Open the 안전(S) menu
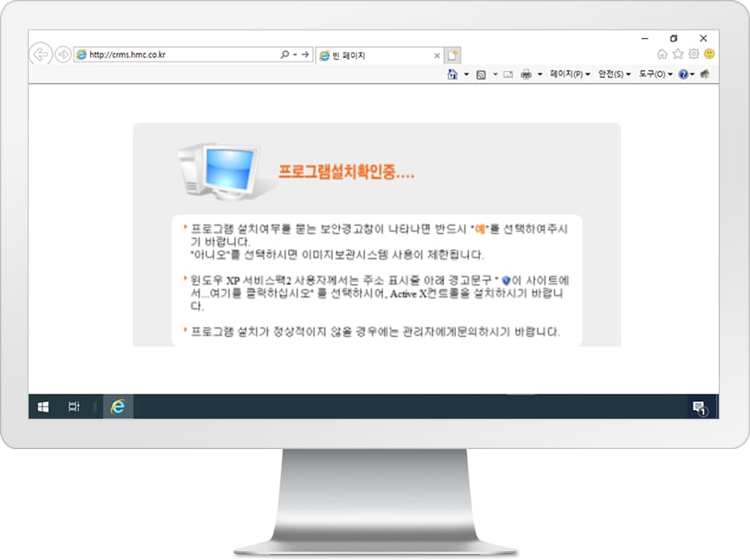This screenshot has width=750, height=560. click(615, 75)
